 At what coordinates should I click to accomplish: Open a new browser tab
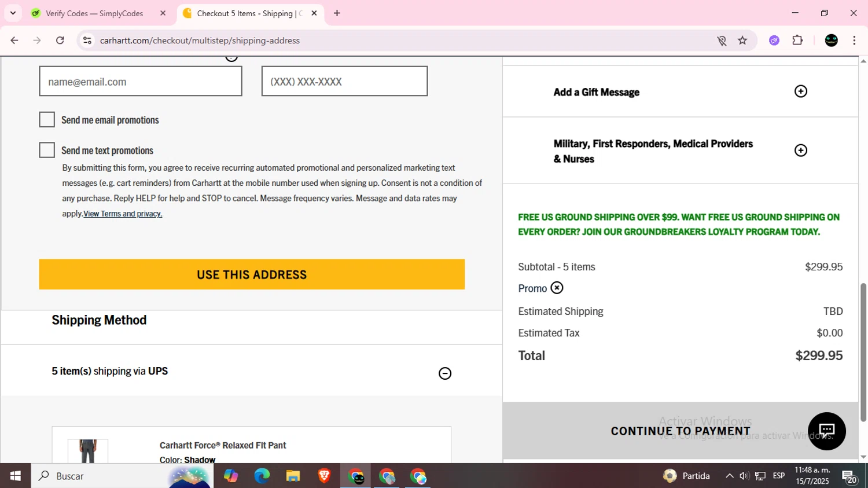tap(337, 13)
